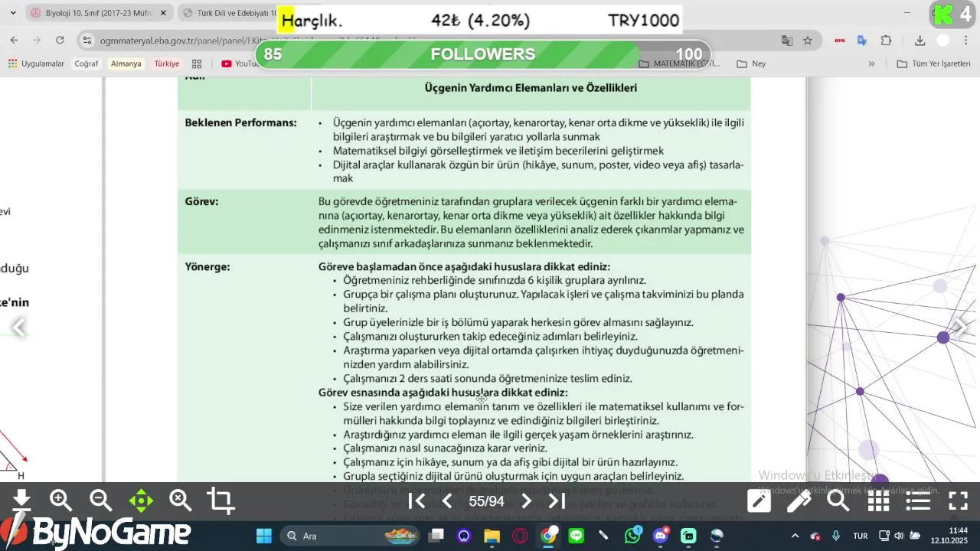Open the Tüm Yer İşaretleri folder
The image size is (980, 551).
[933, 64]
